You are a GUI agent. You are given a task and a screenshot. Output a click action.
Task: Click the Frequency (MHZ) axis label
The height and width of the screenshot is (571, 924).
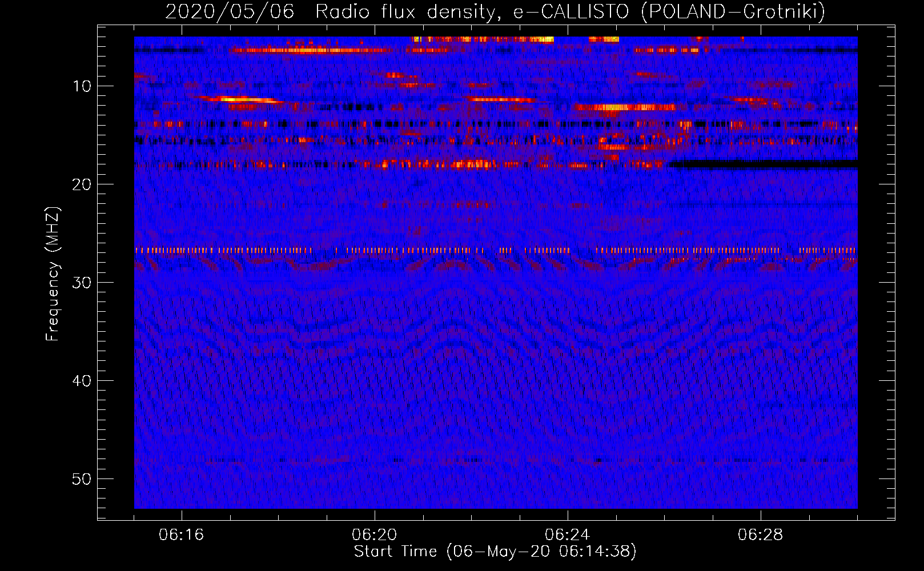pos(53,274)
